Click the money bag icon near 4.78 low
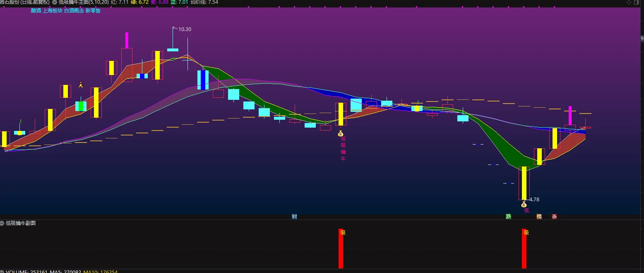Screen dimensions: 644x273 [x=524, y=204]
